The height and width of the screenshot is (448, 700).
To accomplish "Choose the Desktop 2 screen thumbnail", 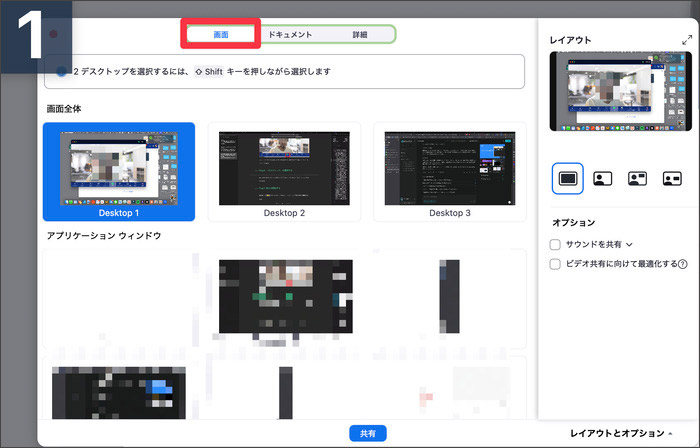I will coord(284,172).
